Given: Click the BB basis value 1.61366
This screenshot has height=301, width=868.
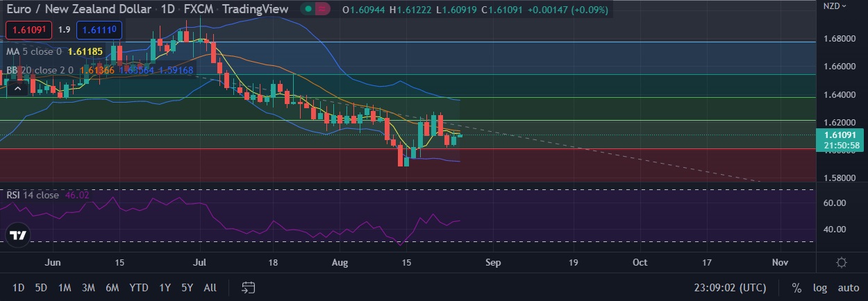Looking at the screenshot, I should pos(97,70).
